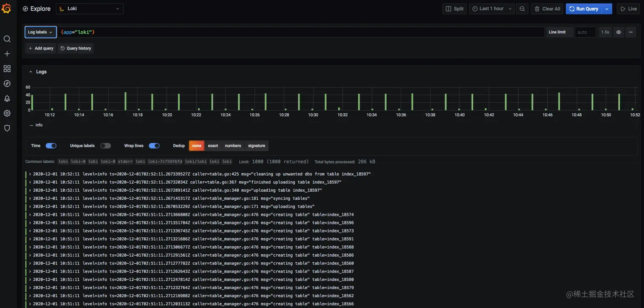Expand log row finished uploading table index_18597
This screenshot has height=308, width=644.
[x=30, y=182]
